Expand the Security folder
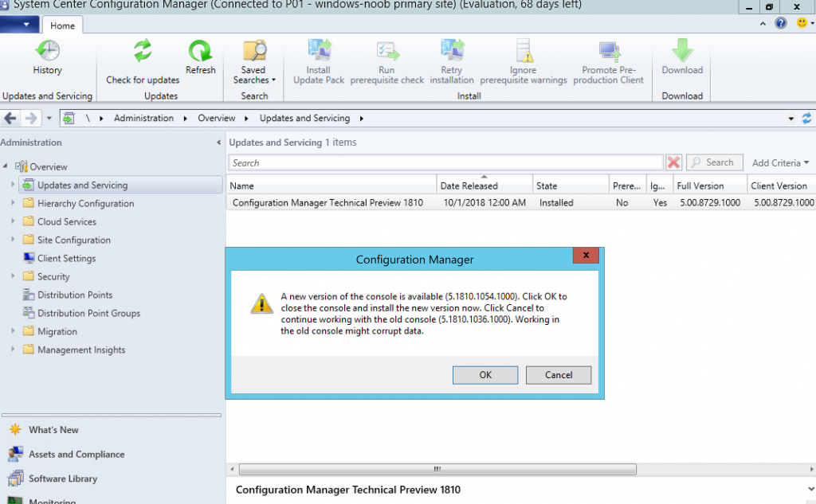 13,276
